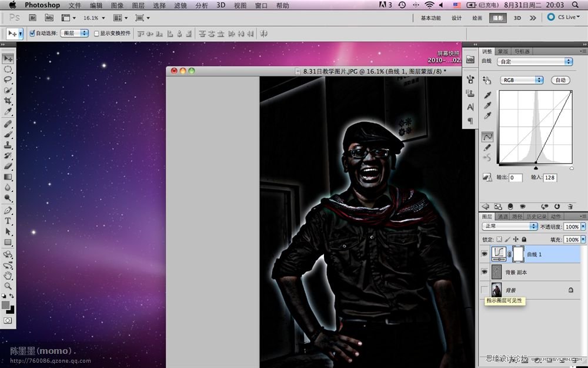Image resolution: width=588 pixels, height=368 pixels.
Task: Open the arrange documents dropdown
Action: click(x=121, y=18)
